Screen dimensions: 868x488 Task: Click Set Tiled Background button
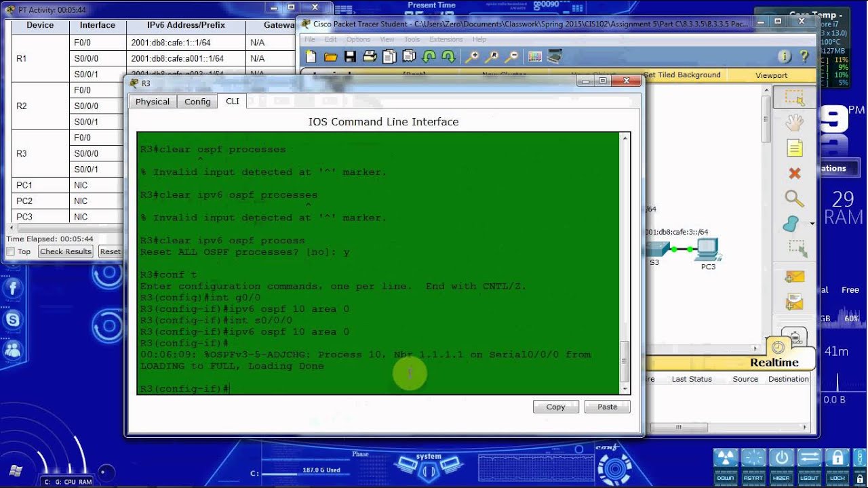pyautogui.click(x=682, y=75)
